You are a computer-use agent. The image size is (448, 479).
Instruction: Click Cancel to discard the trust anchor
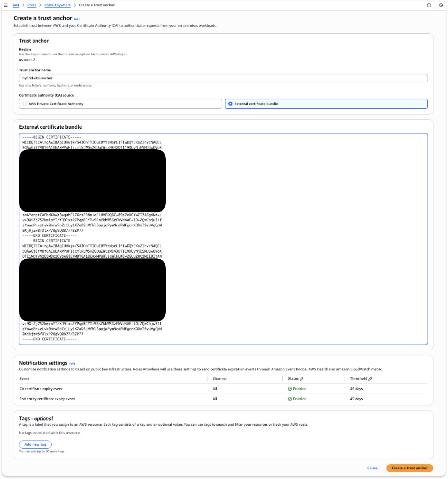pos(373,468)
